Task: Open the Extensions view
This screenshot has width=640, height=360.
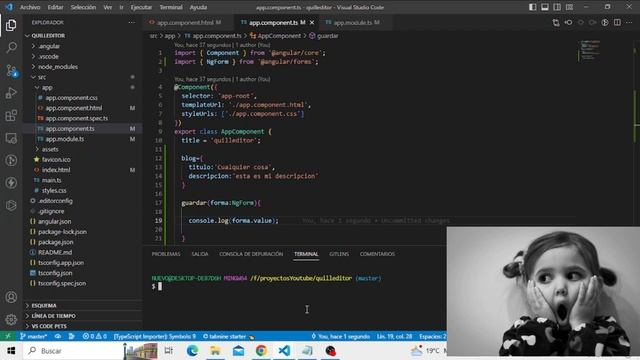Action: [x=11, y=116]
